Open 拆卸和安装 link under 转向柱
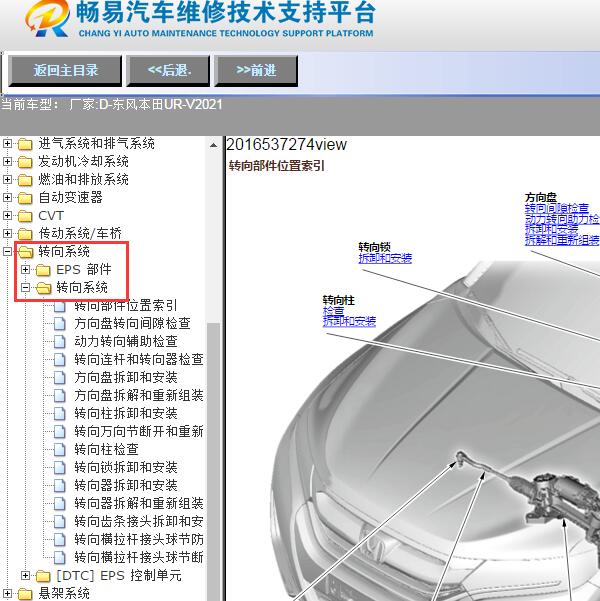This screenshot has height=601, width=600. (x=349, y=321)
